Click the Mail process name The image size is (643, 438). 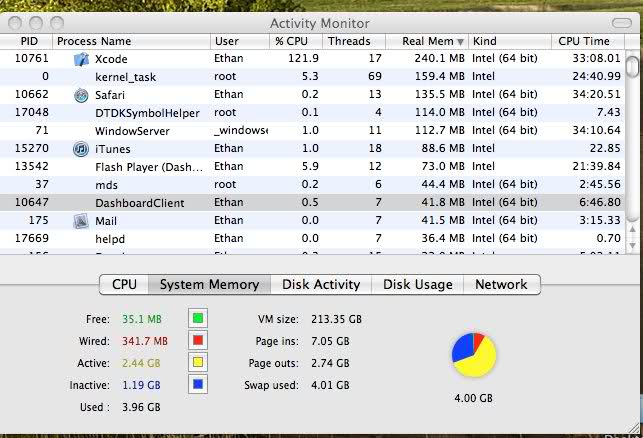coord(106,221)
